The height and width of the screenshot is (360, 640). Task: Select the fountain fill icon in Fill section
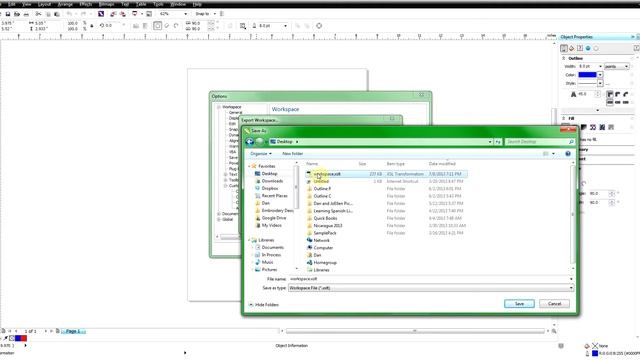[584, 127]
